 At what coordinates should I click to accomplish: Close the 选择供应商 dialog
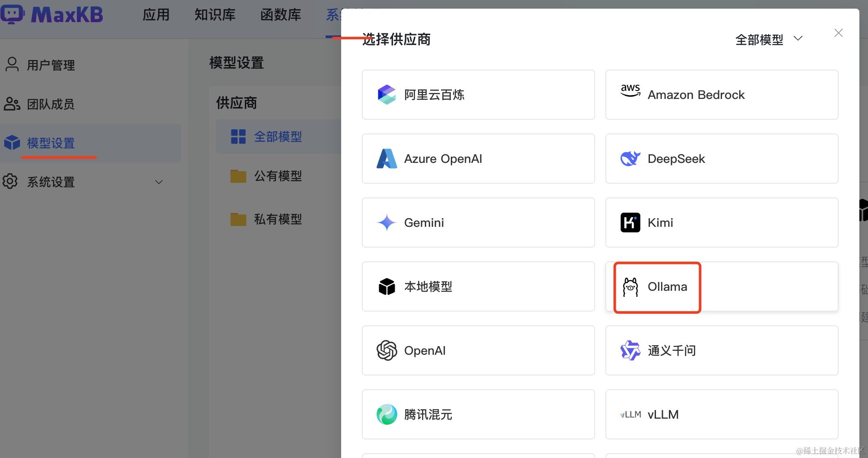coord(839,33)
